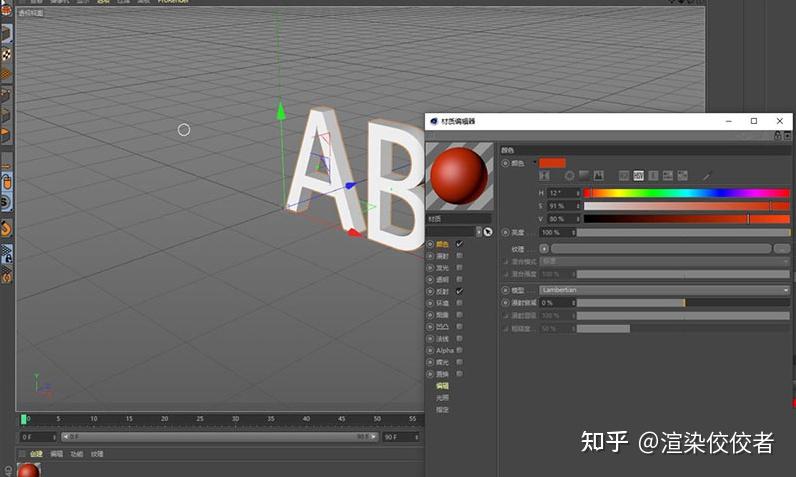Click the long texture bar beside 纹理
Screen dimensions: 796x477
click(x=661, y=249)
